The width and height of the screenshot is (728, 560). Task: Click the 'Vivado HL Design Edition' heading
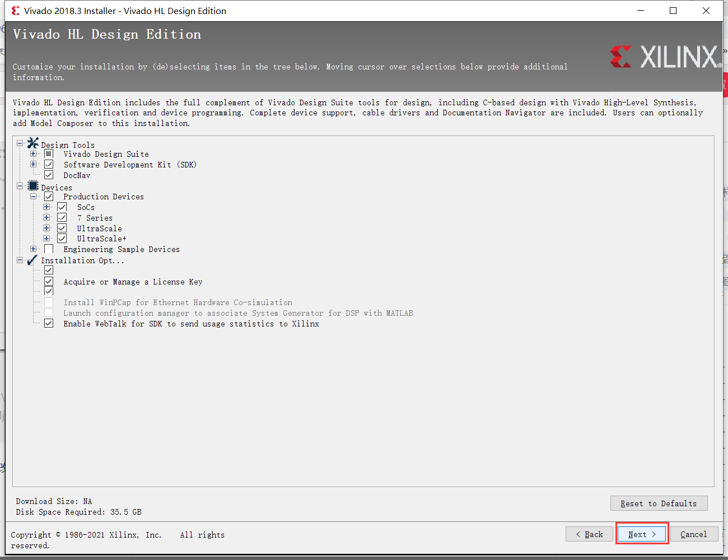107,34
